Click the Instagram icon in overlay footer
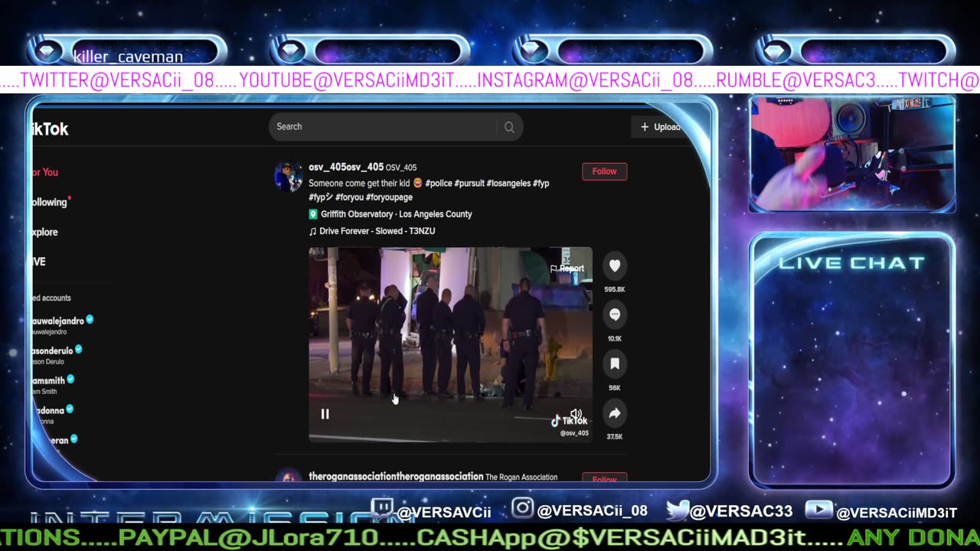980x551 pixels. coord(522,508)
